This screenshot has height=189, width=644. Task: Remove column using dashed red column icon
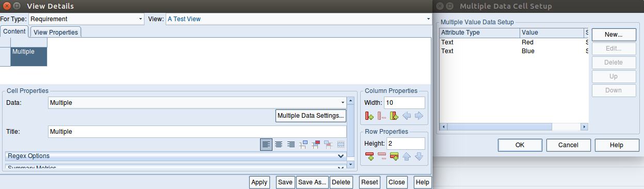pos(382,116)
